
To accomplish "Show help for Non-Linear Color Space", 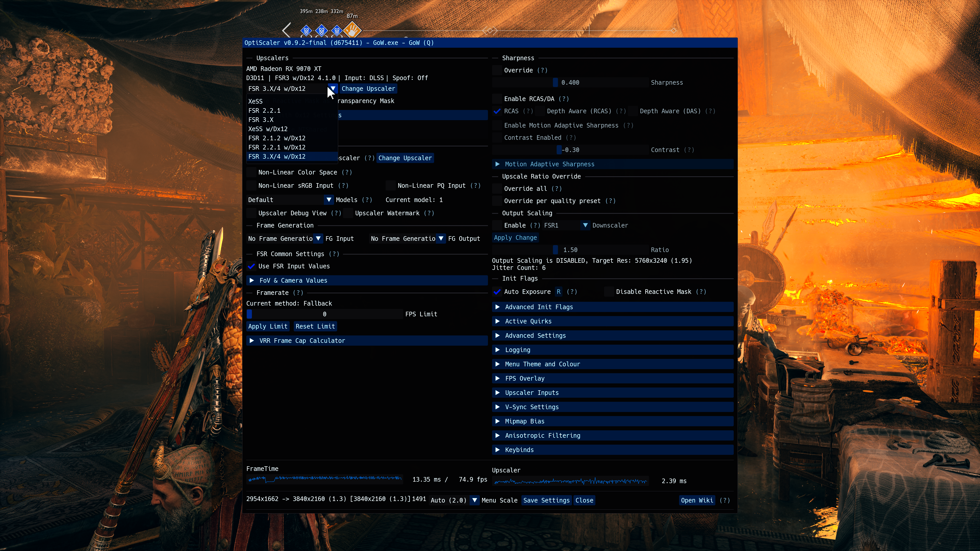I will [347, 172].
